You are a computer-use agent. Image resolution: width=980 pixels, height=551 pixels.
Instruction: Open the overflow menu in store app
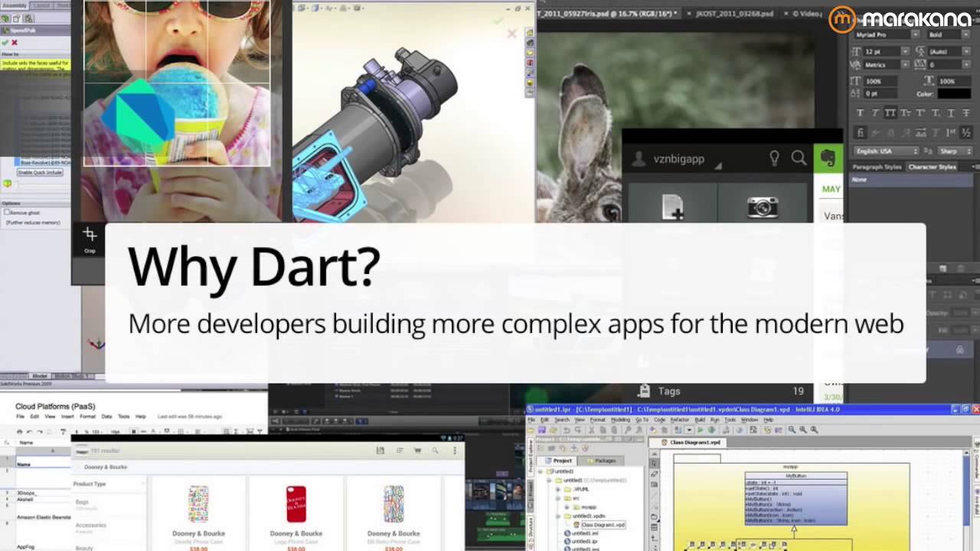(x=455, y=452)
